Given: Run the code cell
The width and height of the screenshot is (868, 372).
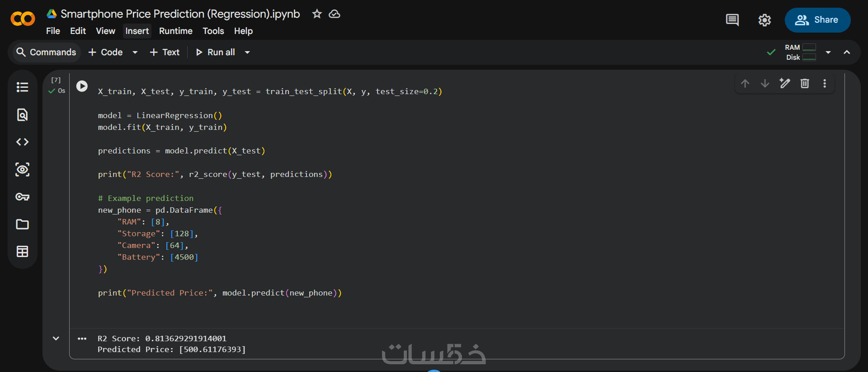Looking at the screenshot, I should pyautogui.click(x=82, y=86).
